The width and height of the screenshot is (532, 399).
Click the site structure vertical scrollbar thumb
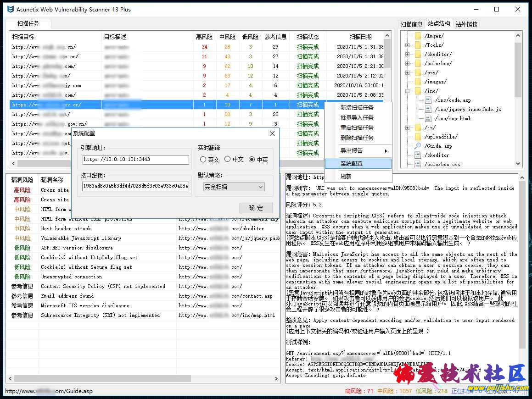[518, 69]
